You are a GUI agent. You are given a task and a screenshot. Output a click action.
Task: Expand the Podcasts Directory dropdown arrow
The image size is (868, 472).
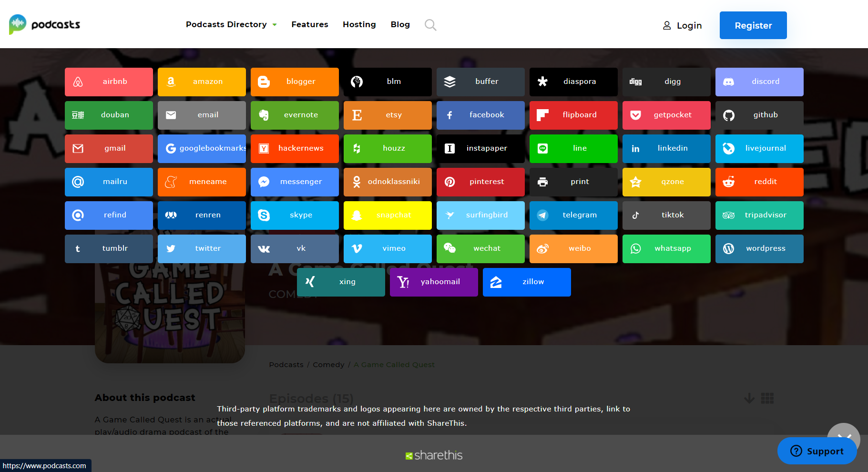[275, 25]
